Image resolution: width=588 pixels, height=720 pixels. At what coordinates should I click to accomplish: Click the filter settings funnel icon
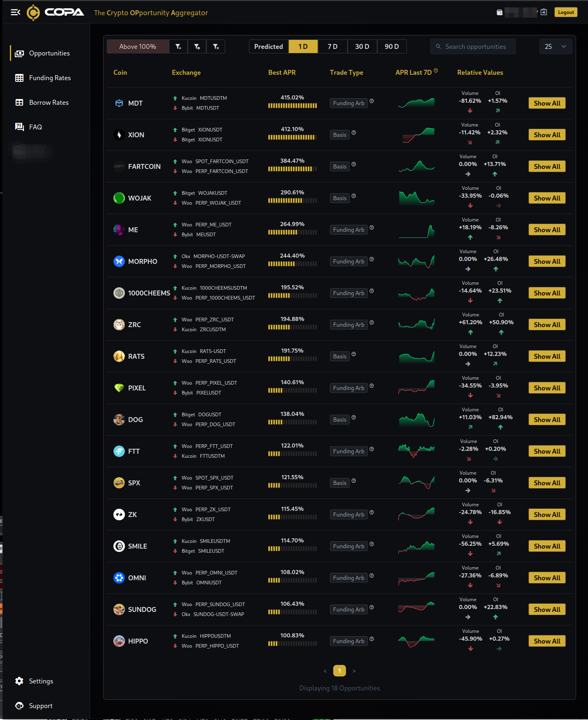(x=197, y=46)
